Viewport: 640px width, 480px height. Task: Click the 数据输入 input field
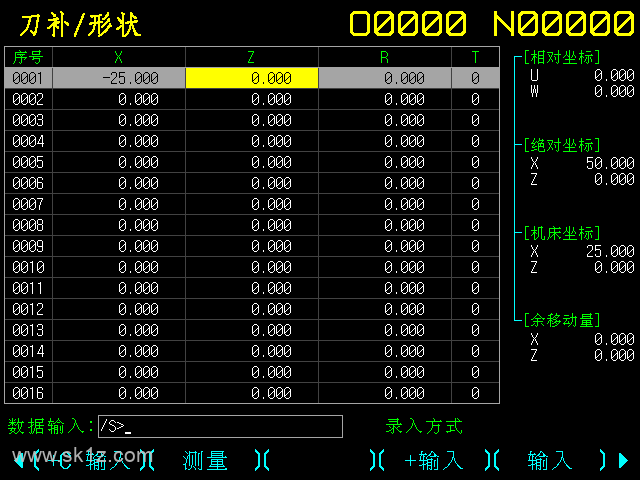pos(220,427)
